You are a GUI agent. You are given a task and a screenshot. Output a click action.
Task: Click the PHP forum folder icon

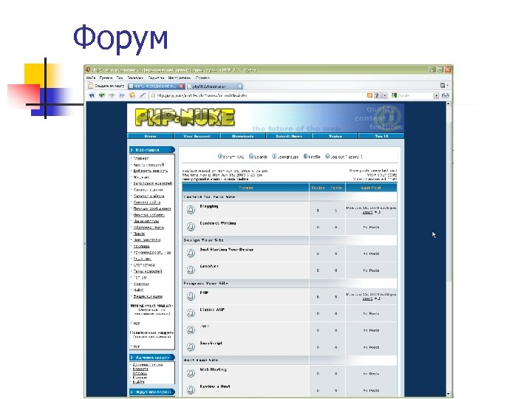[191, 296]
